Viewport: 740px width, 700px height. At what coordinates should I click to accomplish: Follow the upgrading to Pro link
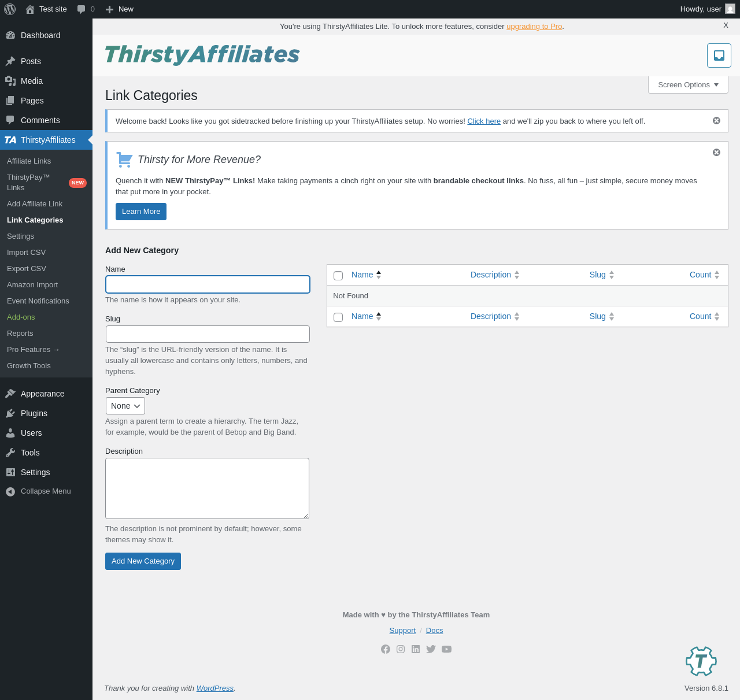(534, 27)
